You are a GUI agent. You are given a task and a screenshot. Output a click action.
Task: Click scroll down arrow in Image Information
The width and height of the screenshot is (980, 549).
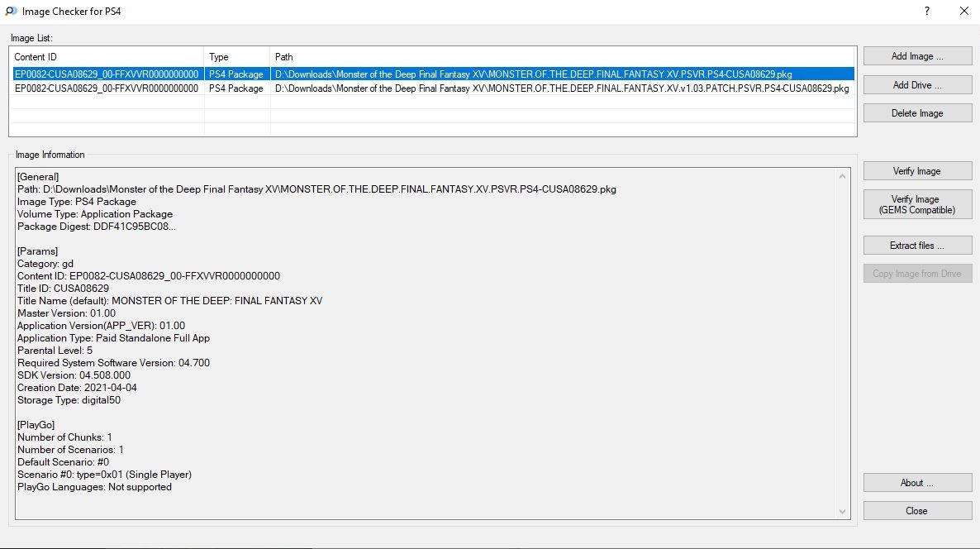(x=842, y=512)
